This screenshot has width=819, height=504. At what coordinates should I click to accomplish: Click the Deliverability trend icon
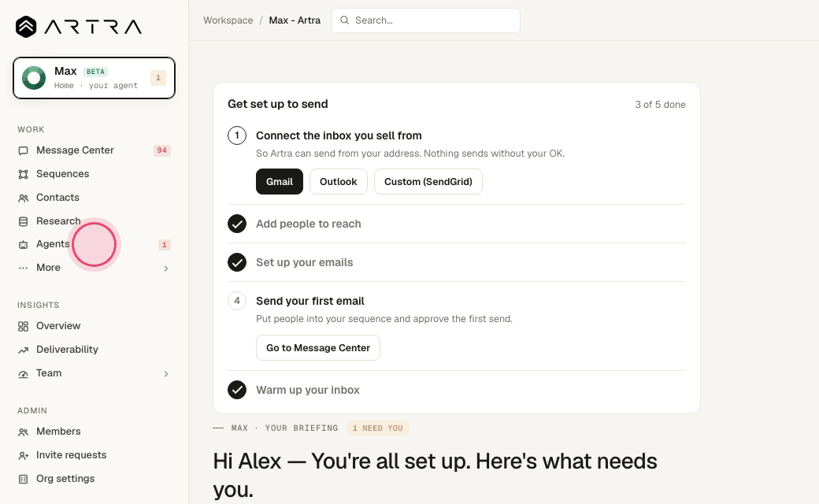[23, 350]
